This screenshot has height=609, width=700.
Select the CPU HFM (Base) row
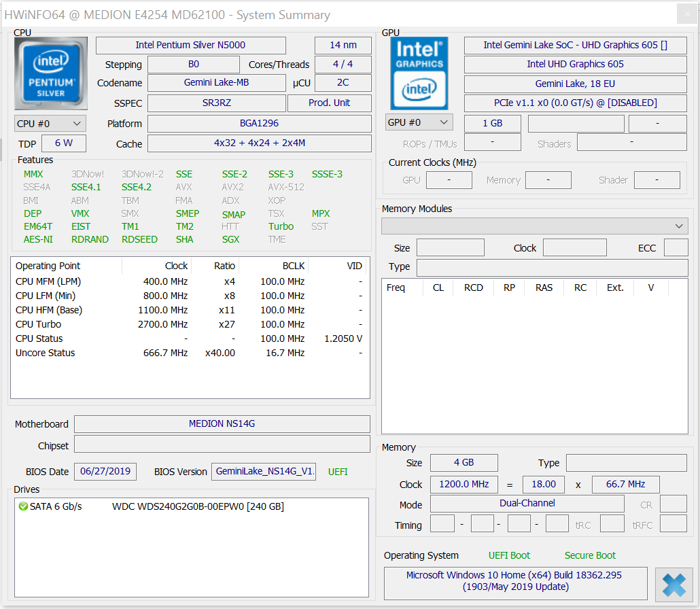click(190, 311)
